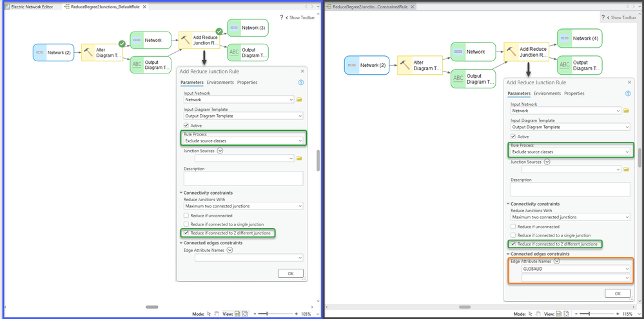
Task: Browse for Input Network folder icon in left dialog
Action: [299, 99]
